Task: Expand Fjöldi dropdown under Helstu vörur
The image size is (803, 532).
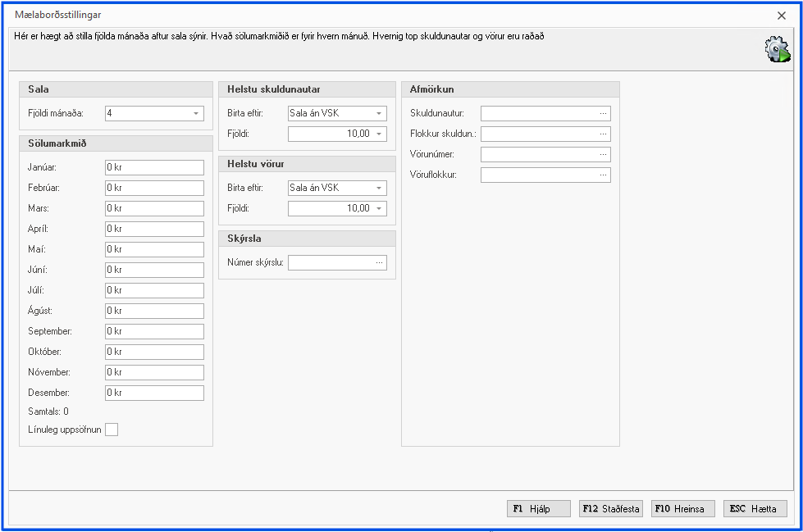Action: [379, 208]
